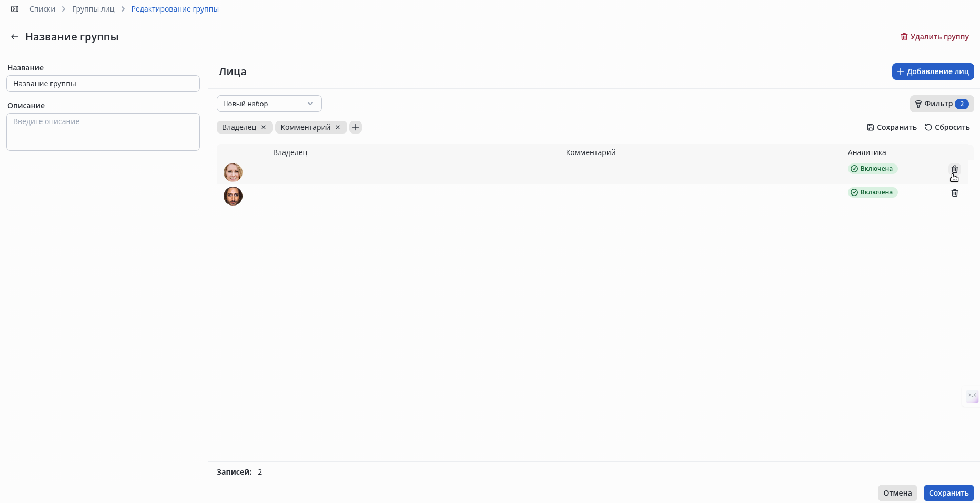This screenshot has width=980, height=503.
Task: Toggle Включена analytics status on second row
Action: 873,192
